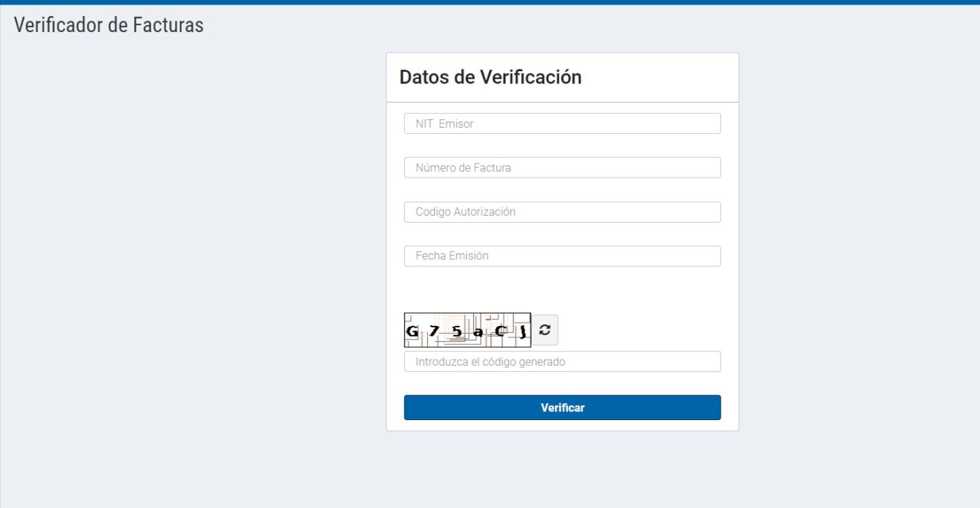This screenshot has height=508, width=980.
Task: Click the blue bar above the page title
Action: coord(490,2)
